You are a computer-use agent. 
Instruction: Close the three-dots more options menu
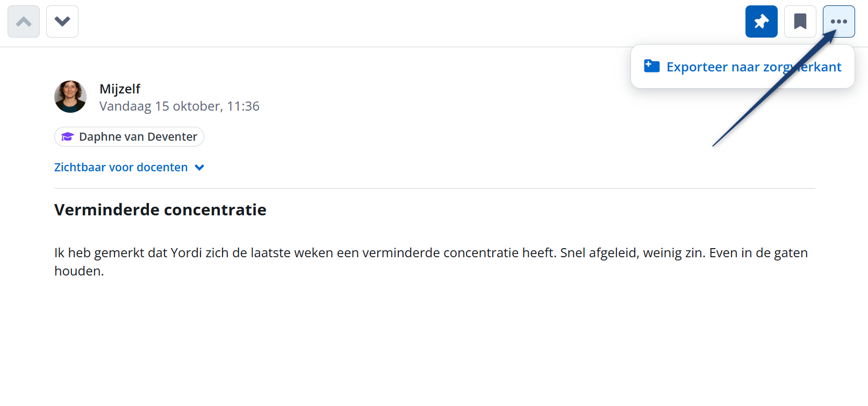click(x=838, y=21)
